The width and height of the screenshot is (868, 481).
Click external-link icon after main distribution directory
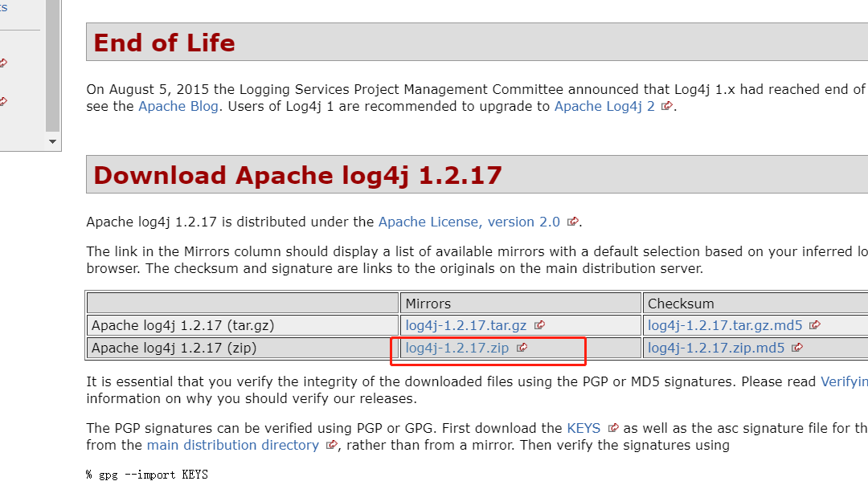click(332, 445)
